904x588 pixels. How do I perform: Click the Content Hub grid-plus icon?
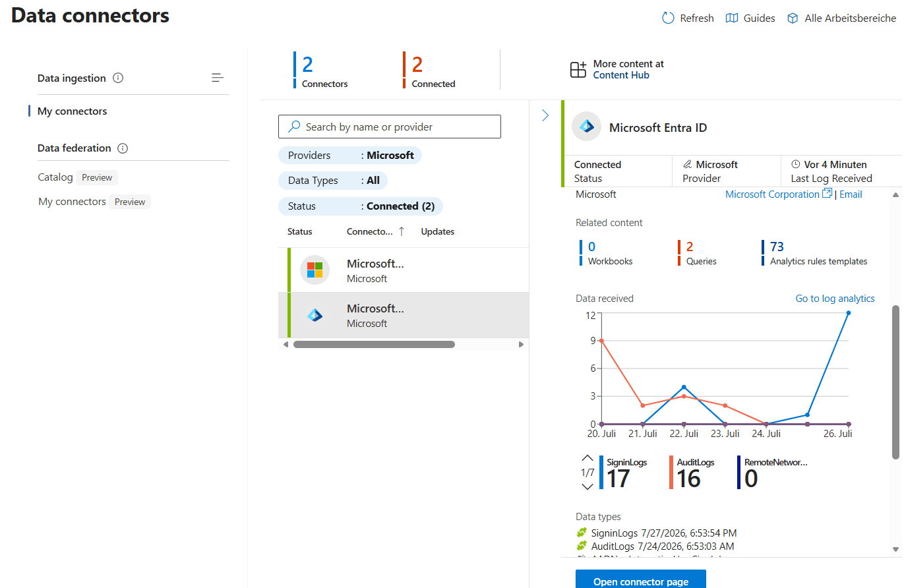578,69
